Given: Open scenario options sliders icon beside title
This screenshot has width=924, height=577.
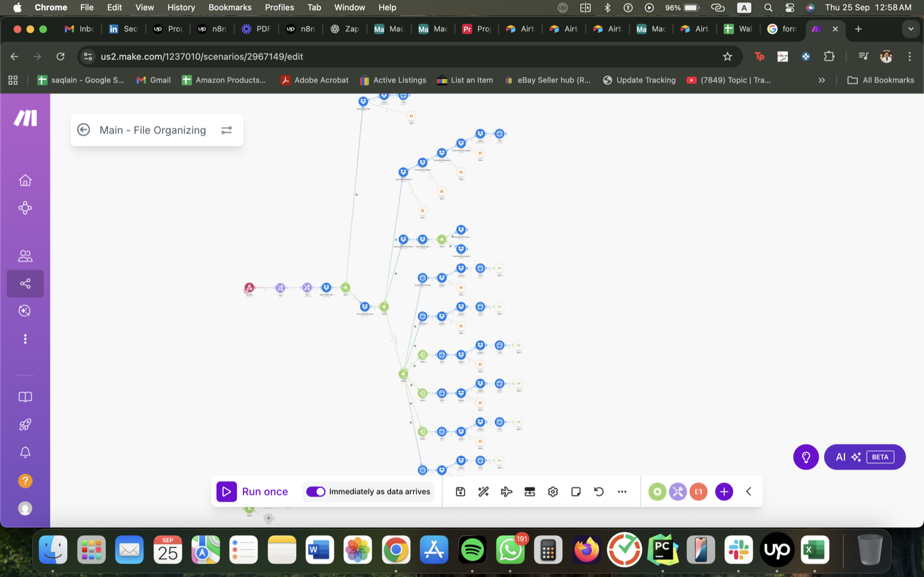Looking at the screenshot, I should [x=227, y=130].
